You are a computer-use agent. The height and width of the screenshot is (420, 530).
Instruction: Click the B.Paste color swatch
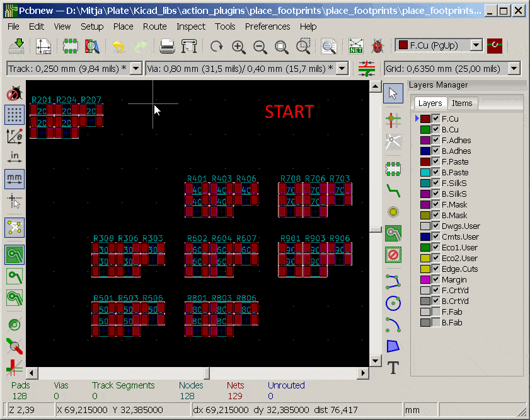point(425,172)
